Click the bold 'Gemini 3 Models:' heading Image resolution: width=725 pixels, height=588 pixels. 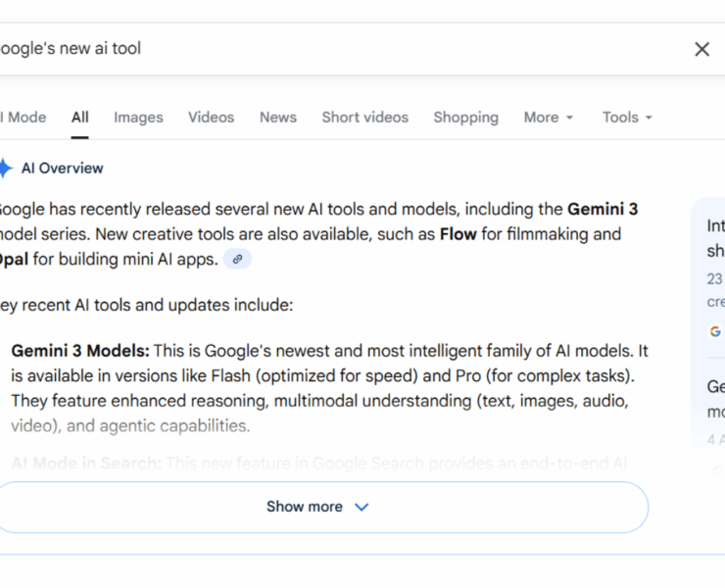(x=80, y=351)
